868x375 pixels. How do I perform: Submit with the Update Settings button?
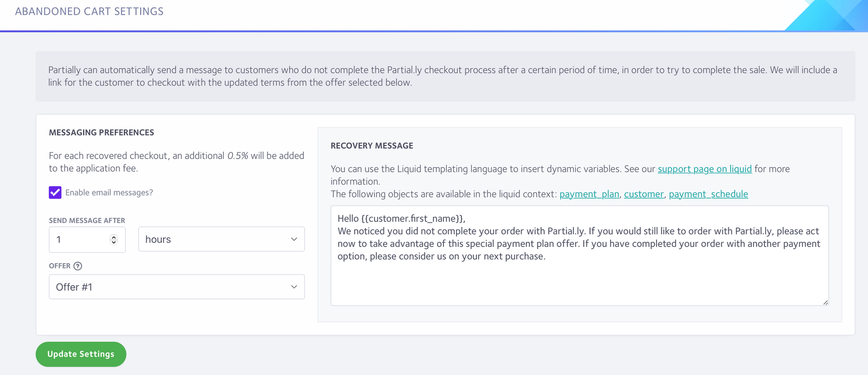point(81,354)
